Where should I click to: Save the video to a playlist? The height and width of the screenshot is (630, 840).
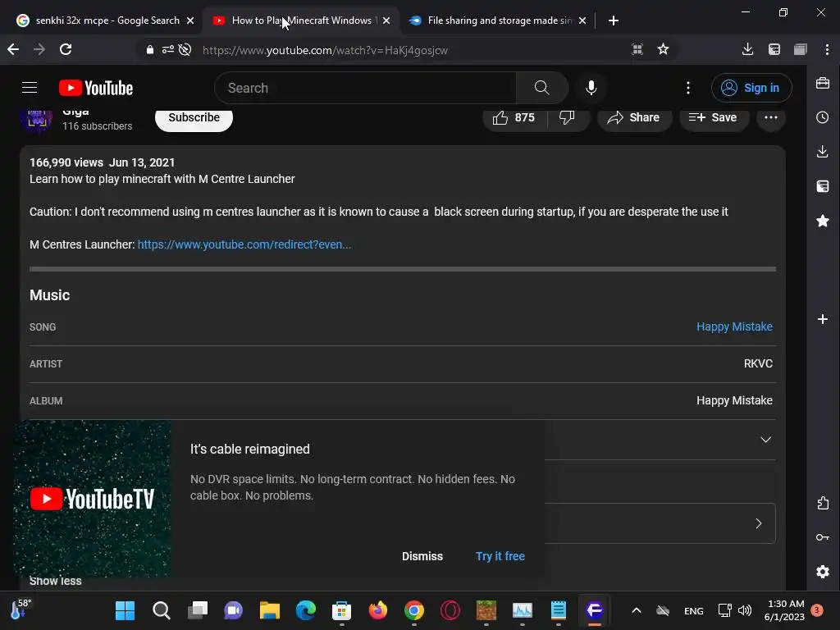point(713,117)
